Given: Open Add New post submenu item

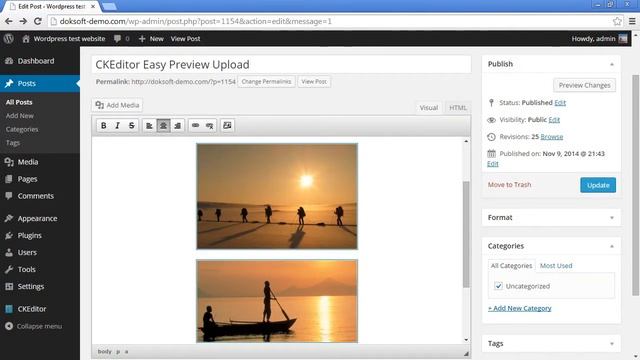Looking at the screenshot, I should 20,116.
